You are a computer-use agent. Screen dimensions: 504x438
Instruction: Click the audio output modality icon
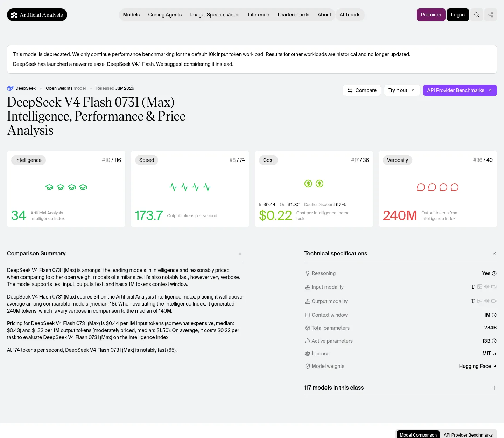point(487,301)
